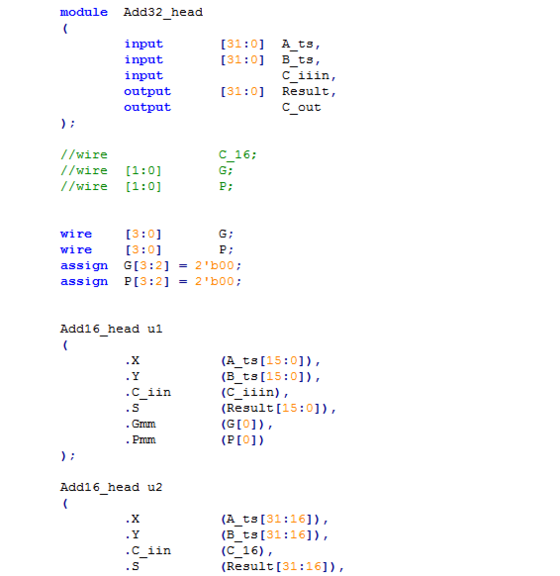
Task: Click the Result output port name
Action: click(309, 91)
